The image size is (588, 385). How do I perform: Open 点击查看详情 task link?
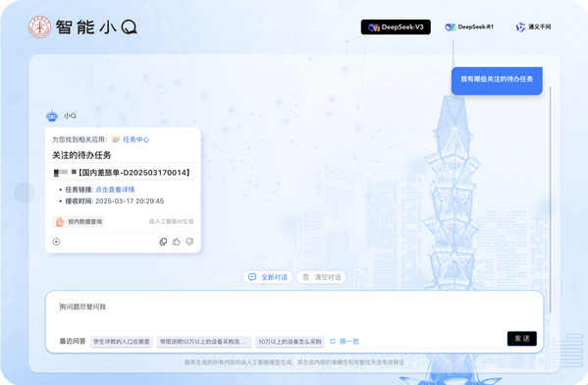point(115,190)
